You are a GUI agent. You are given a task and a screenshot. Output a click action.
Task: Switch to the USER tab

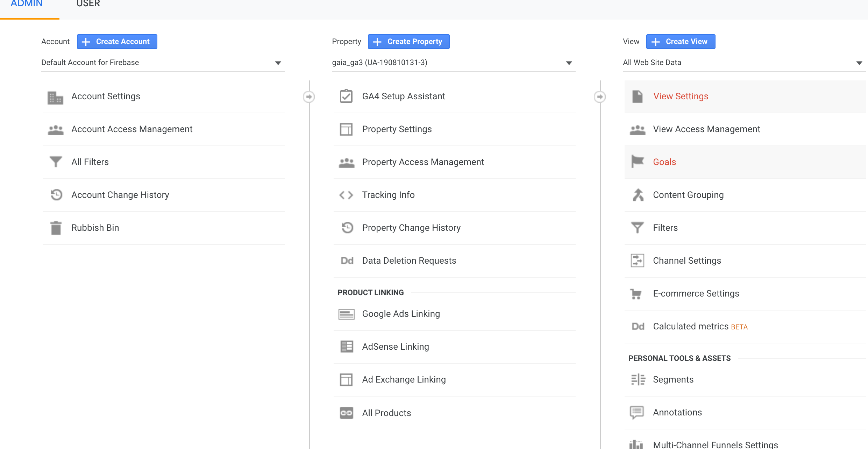click(88, 4)
